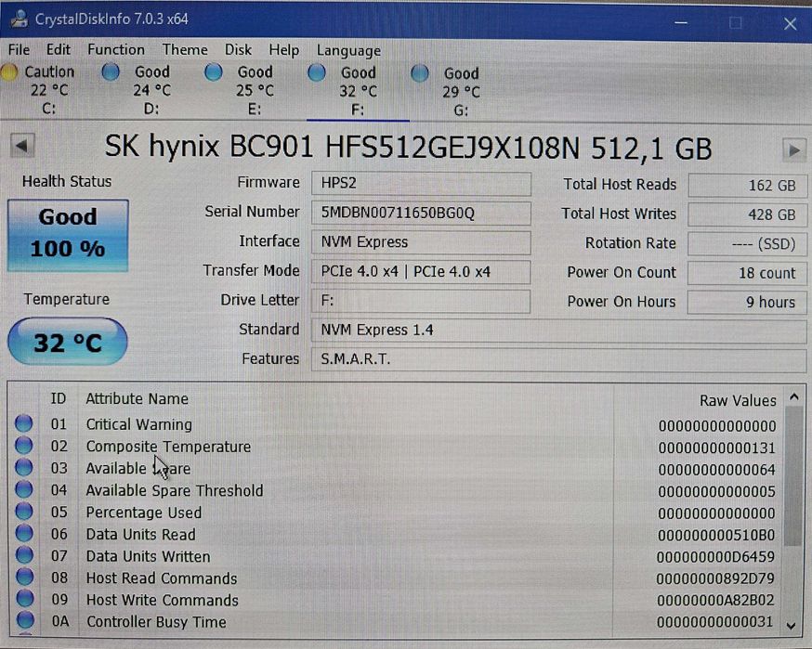Click Total Host Writes value 428 GB
812x649 pixels.
pyautogui.click(x=747, y=214)
